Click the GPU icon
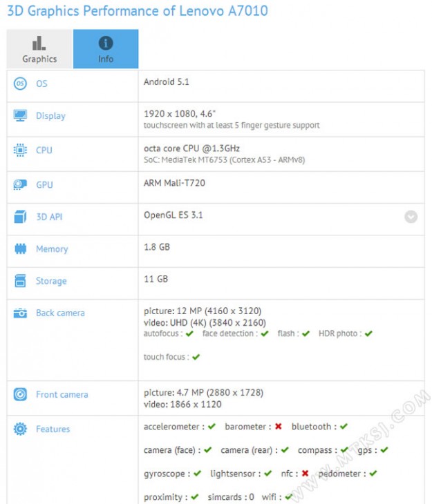This screenshot has height=504, width=432. tap(20, 184)
